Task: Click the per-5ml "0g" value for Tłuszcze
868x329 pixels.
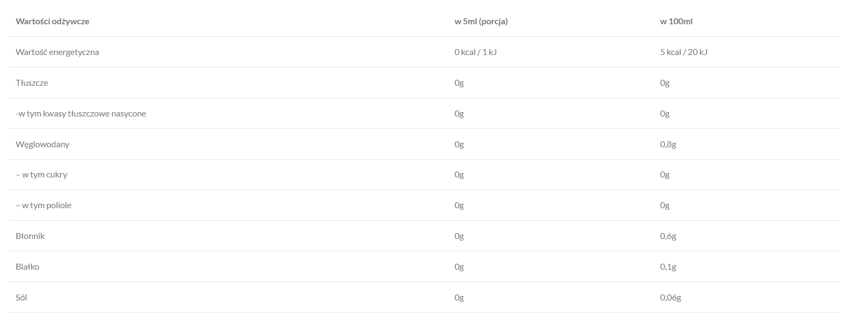Action: [x=459, y=83]
